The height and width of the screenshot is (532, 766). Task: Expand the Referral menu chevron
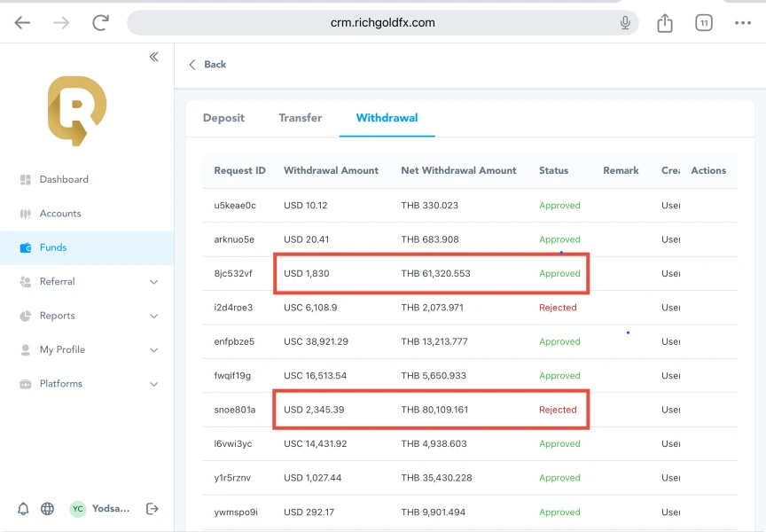(154, 282)
